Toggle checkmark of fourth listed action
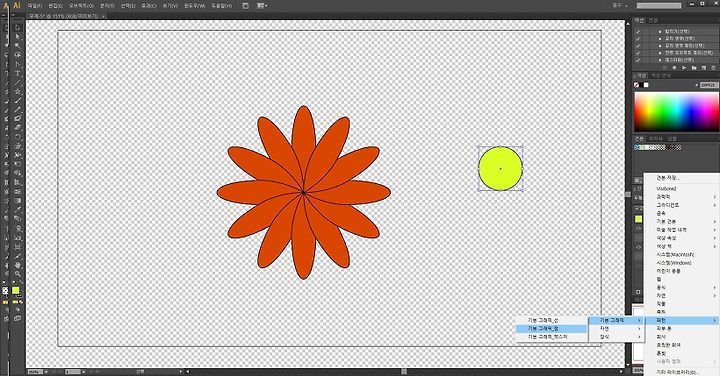 638,53
